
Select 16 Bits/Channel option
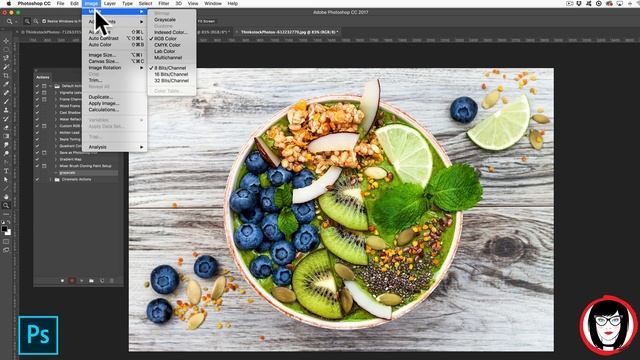(x=172, y=74)
